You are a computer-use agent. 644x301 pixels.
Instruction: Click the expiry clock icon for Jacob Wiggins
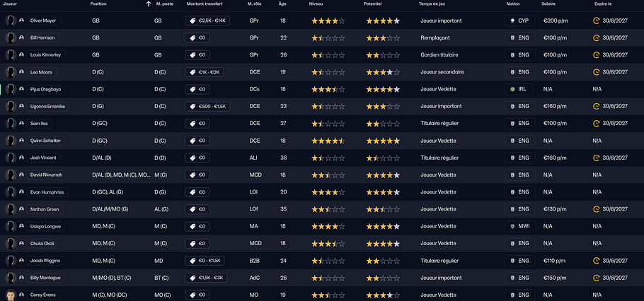pos(596,261)
